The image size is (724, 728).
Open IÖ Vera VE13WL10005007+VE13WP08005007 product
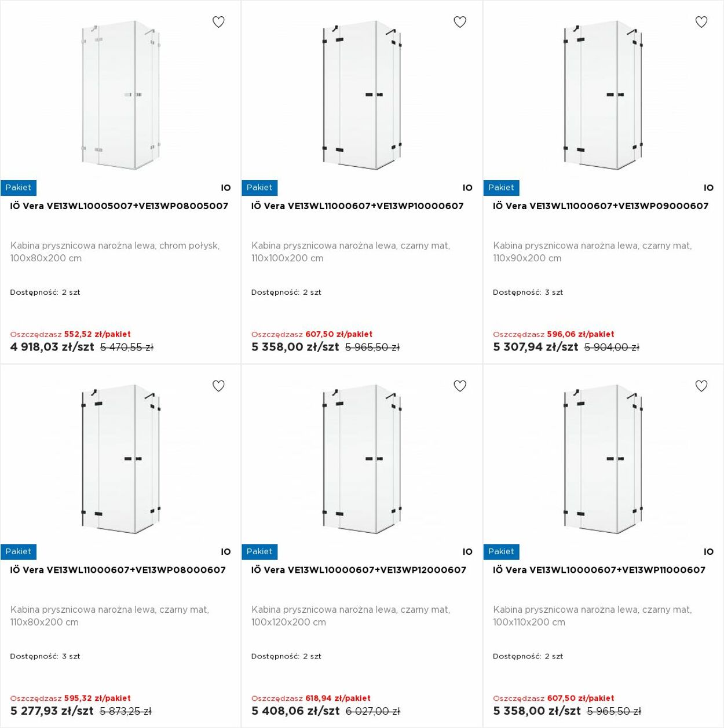pos(119,206)
